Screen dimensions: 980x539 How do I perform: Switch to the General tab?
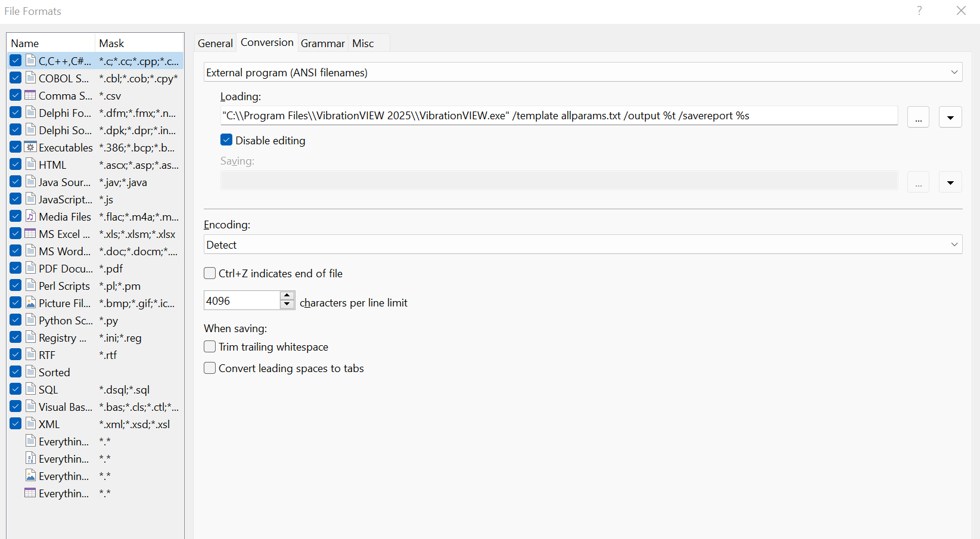tap(215, 43)
